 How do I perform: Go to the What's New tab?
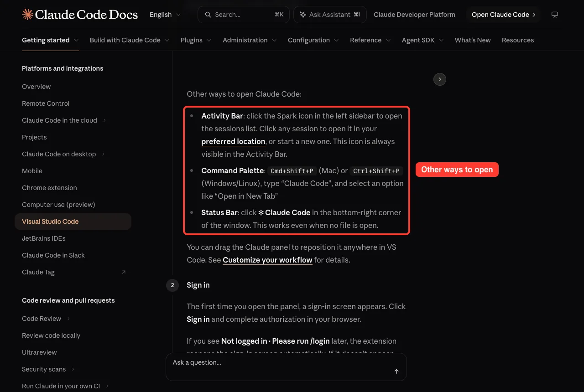pyautogui.click(x=473, y=40)
